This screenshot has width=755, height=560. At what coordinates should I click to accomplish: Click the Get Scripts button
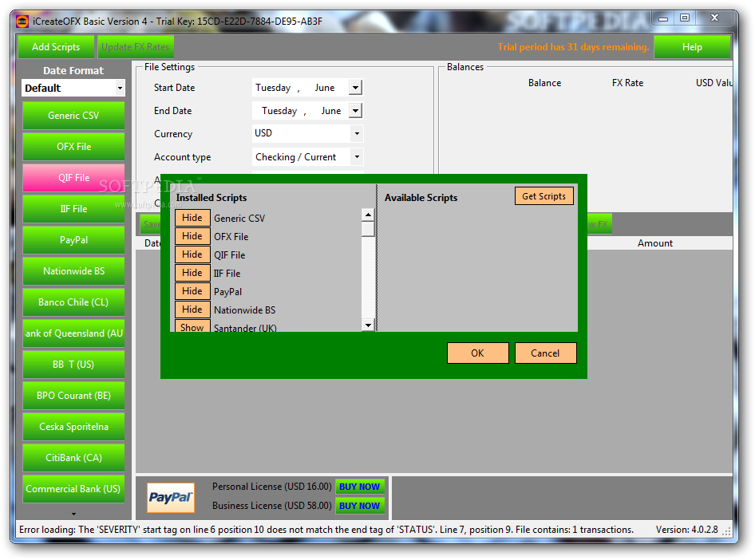544,196
